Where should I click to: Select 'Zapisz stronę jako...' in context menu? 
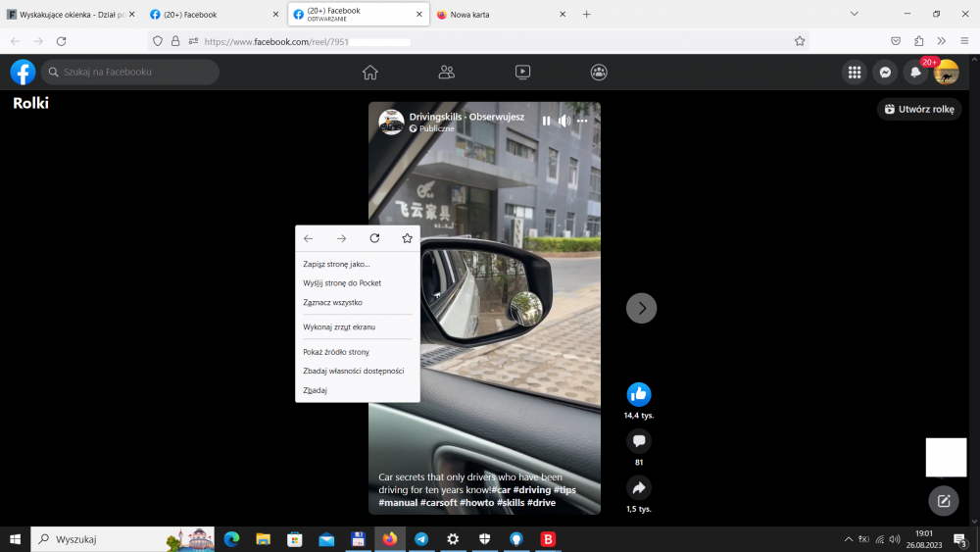[x=337, y=264]
